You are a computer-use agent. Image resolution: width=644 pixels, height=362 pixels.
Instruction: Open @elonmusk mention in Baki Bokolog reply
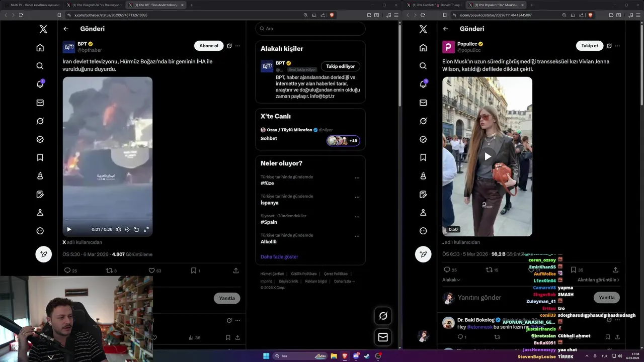click(479, 327)
